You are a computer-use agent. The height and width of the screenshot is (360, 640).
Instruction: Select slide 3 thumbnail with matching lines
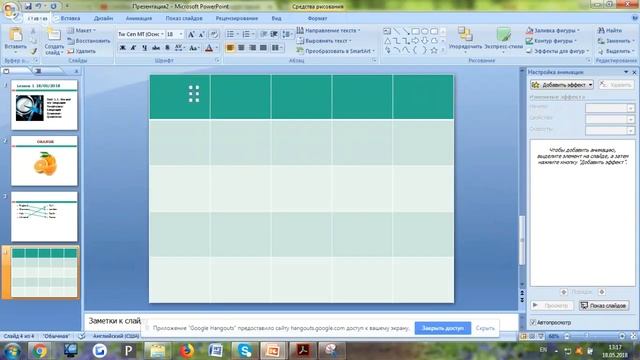click(44, 217)
